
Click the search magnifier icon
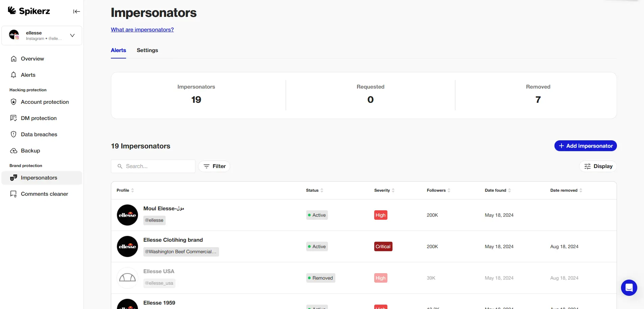tap(120, 166)
